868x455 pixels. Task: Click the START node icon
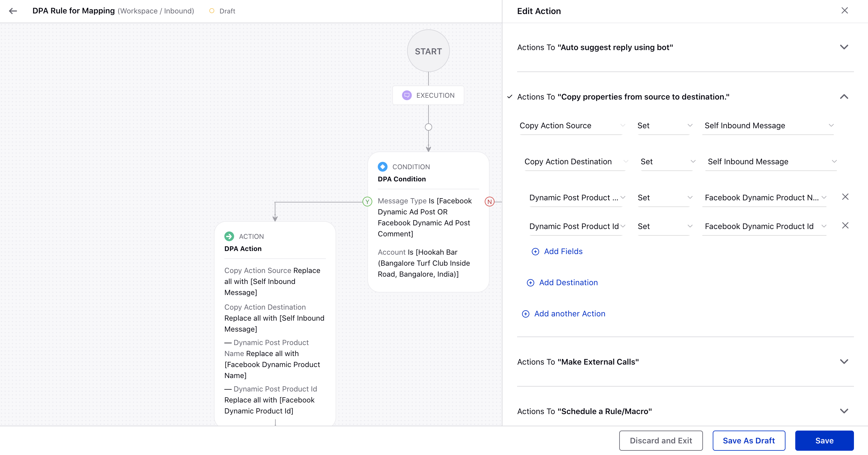429,52
